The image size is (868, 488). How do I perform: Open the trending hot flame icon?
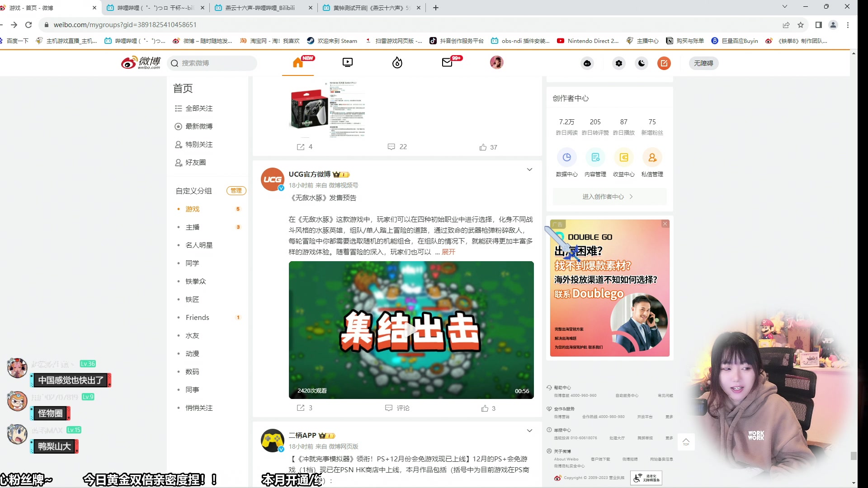(x=397, y=63)
